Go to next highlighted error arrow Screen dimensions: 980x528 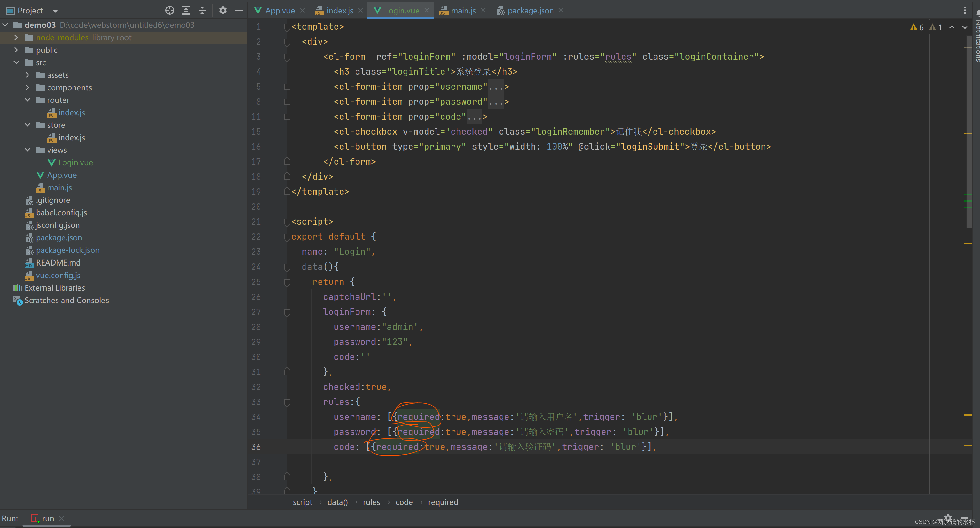[965, 27]
